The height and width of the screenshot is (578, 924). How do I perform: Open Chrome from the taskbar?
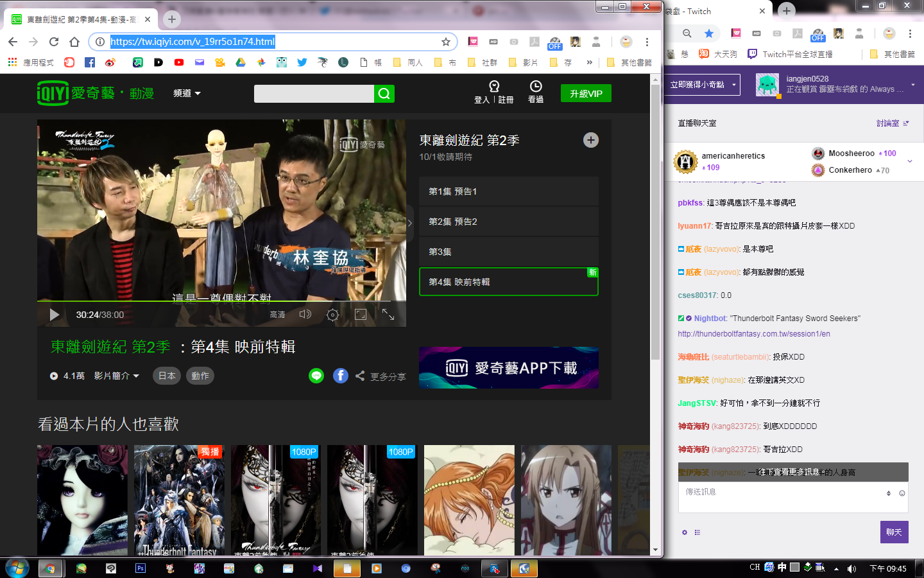[49, 568]
